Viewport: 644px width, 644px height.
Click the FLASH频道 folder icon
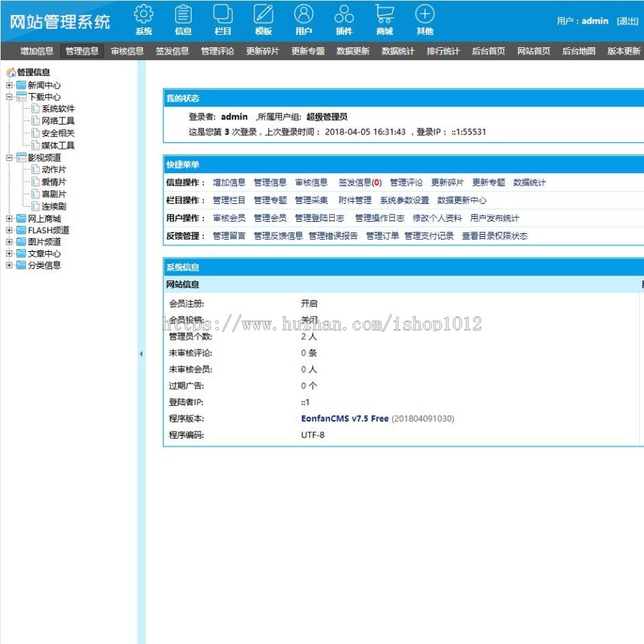point(21,230)
